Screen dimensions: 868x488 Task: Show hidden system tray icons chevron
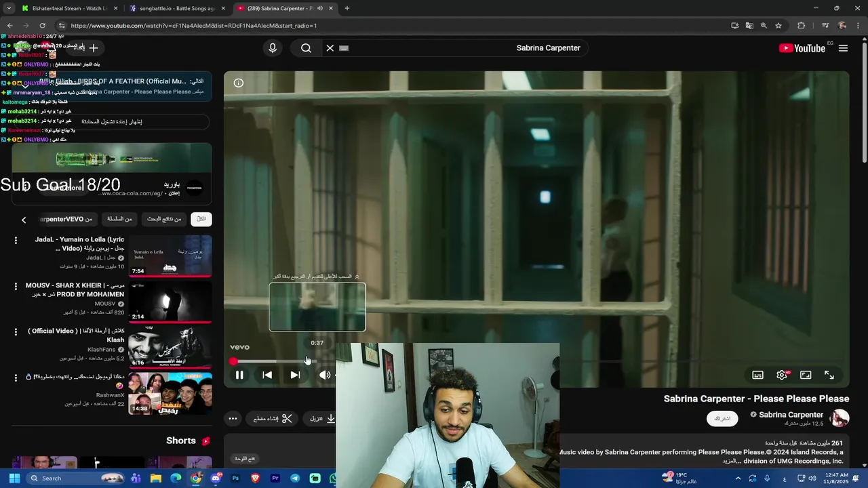tap(738, 478)
